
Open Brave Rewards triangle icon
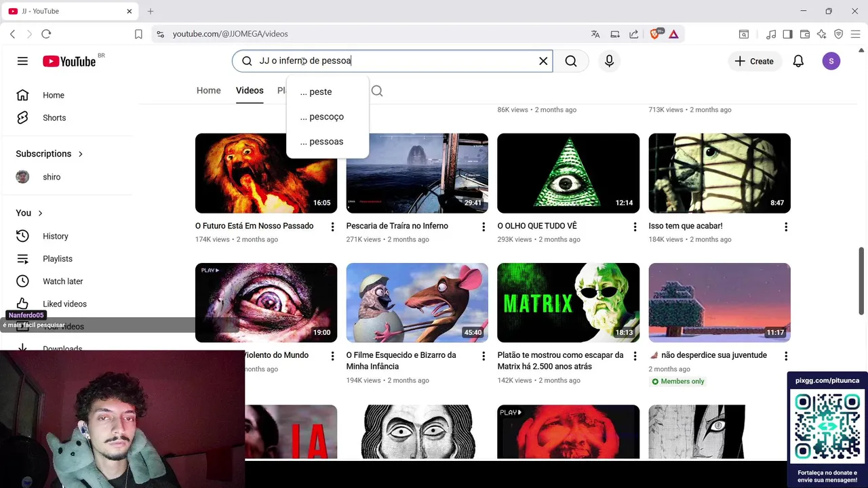pos(673,34)
